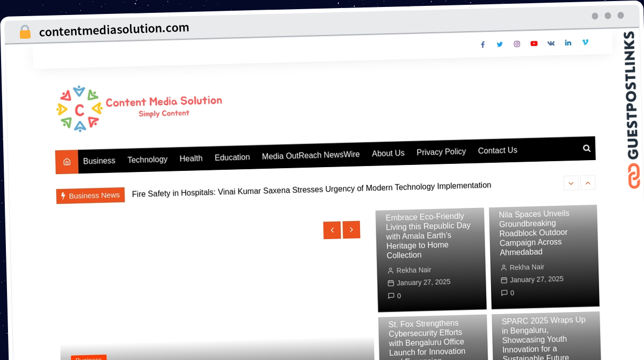Open the VK social icon
Viewport: 644px width, 360px height.
(x=551, y=43)
